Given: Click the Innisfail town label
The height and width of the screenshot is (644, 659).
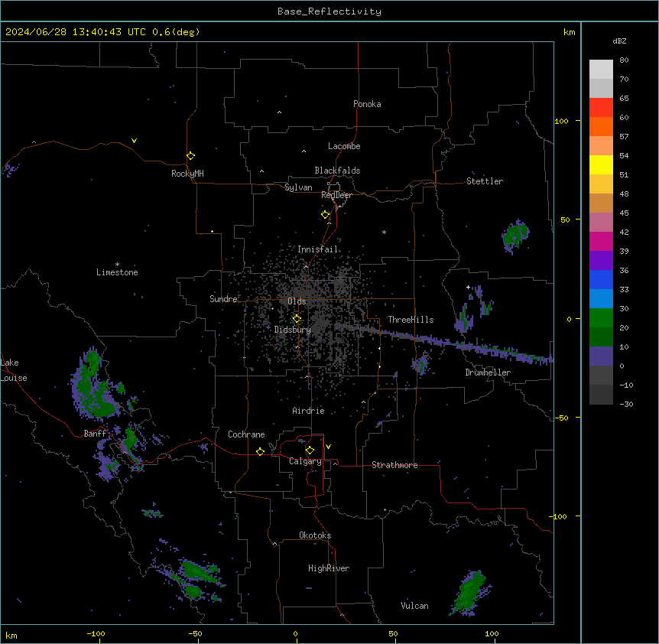Looking at the screenshot, I should tap(318, 249).
